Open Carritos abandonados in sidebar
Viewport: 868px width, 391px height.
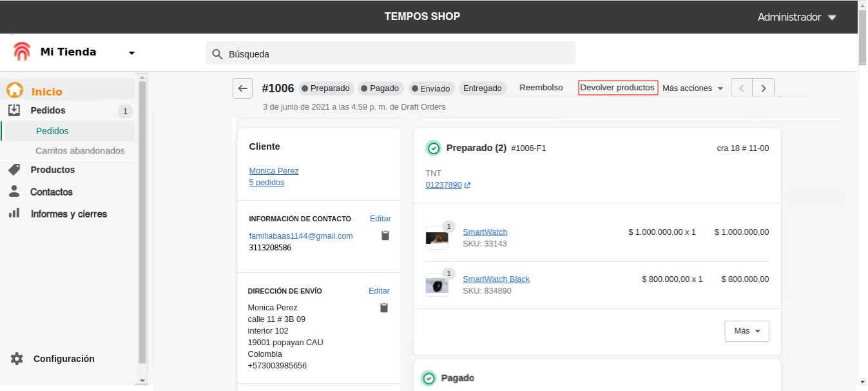(x=80, y=150)
